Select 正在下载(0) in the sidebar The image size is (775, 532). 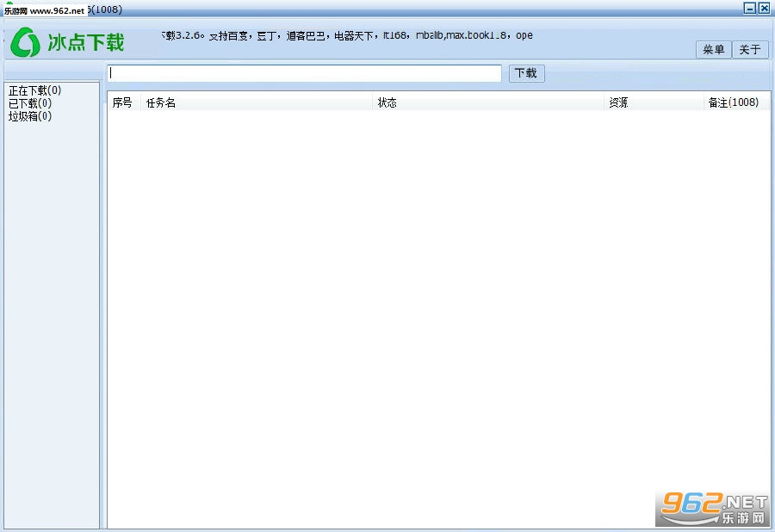(x=34, y=90)
